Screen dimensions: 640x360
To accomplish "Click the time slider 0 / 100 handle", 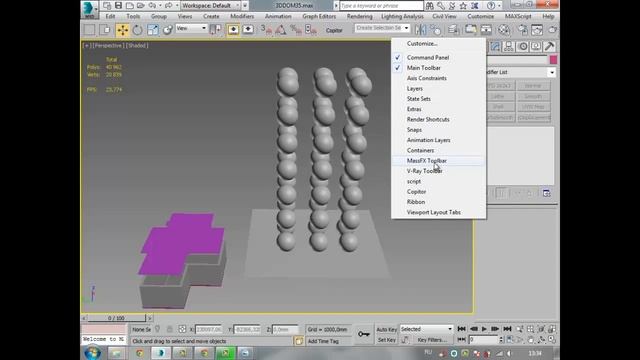I will tap(116, 318).
